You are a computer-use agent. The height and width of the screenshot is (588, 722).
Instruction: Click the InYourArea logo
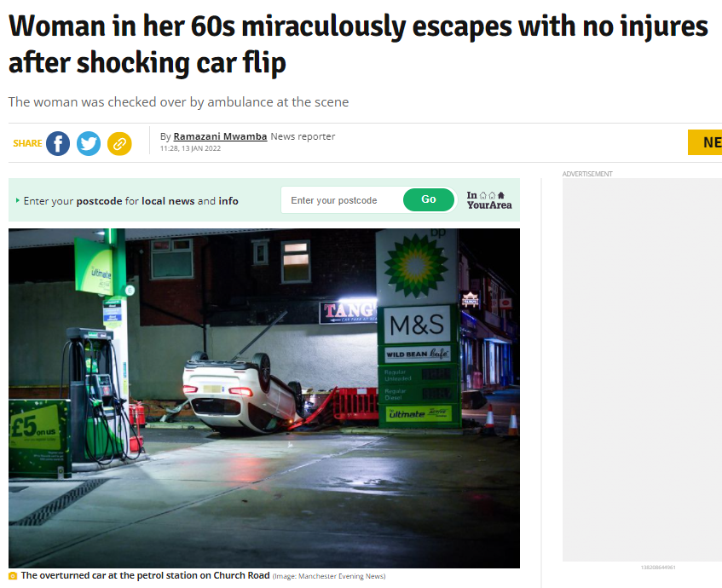pyautogui.click(x=489, y=200)
